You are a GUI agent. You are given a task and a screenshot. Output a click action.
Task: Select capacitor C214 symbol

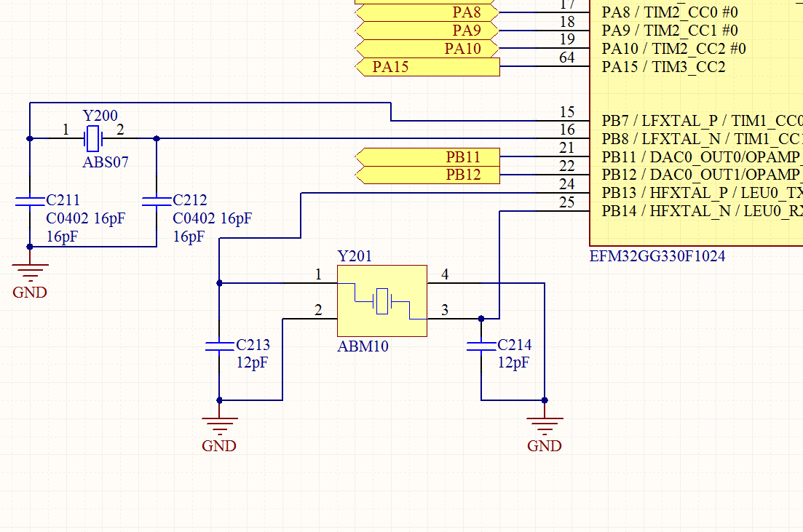[481, 346]
